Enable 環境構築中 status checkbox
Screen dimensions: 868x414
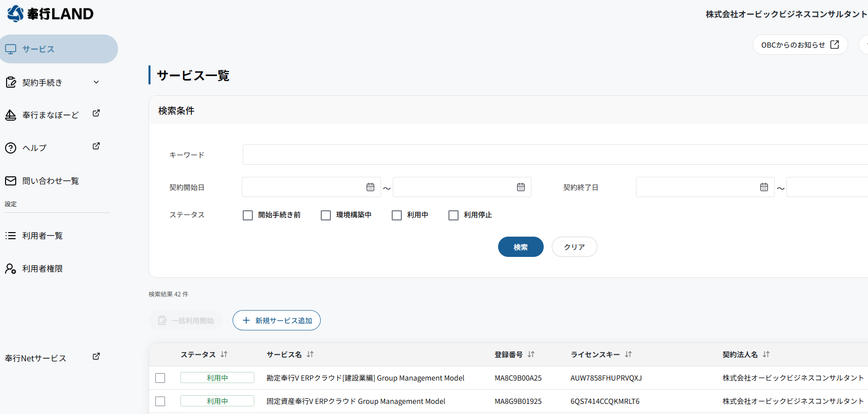pos(326,215)
